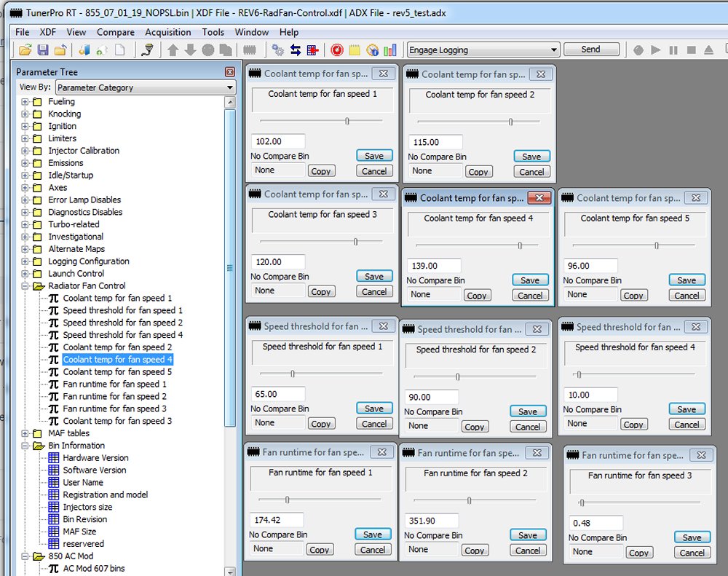Viewport: 728px width, 576px height.
Task: Collapse the Radiator Fan Control folder
Action: point(25,286)
